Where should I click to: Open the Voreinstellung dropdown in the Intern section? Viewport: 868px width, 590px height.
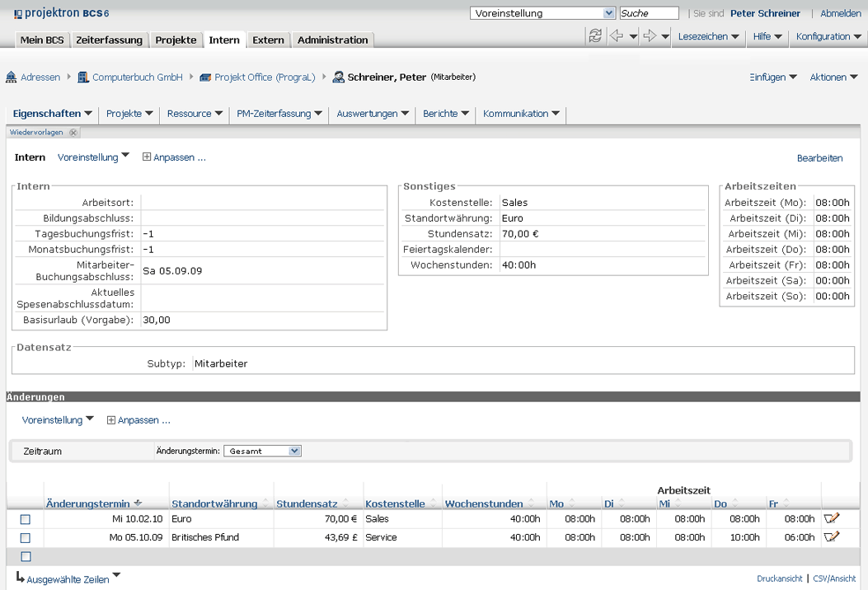coord(93,157)
